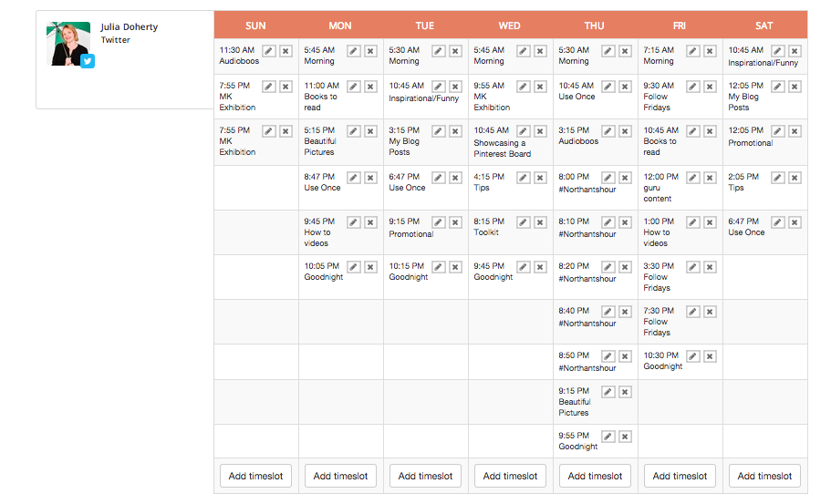Edit Friday 7:15 AM Morning slot
This screenshot has width=831, height=504.
tap(692, 51)
